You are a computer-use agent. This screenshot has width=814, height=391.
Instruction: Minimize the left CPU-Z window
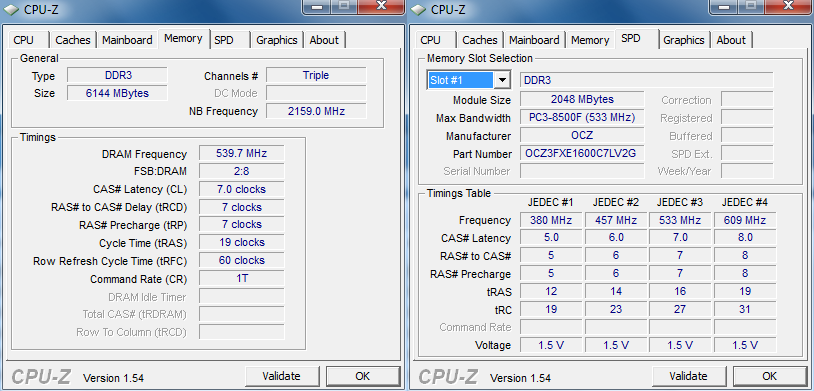click(x=318, y=6)
